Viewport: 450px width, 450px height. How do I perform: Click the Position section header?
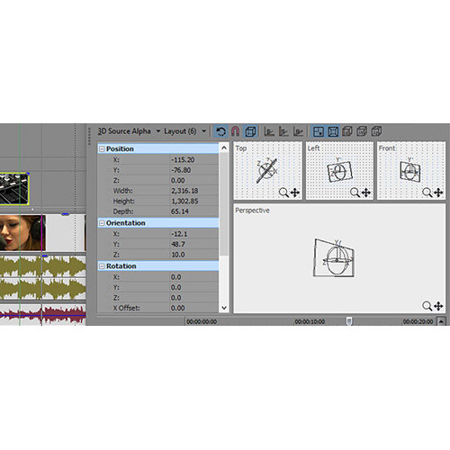[158, 149]
